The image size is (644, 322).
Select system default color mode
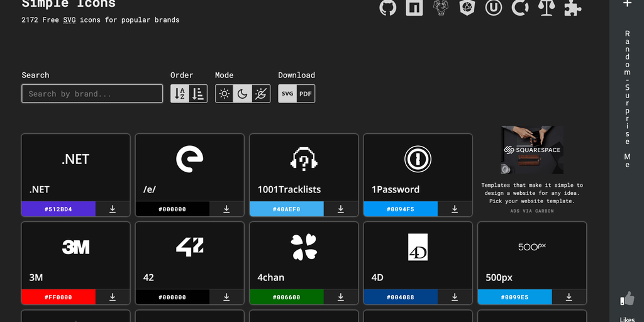point(261,94)
